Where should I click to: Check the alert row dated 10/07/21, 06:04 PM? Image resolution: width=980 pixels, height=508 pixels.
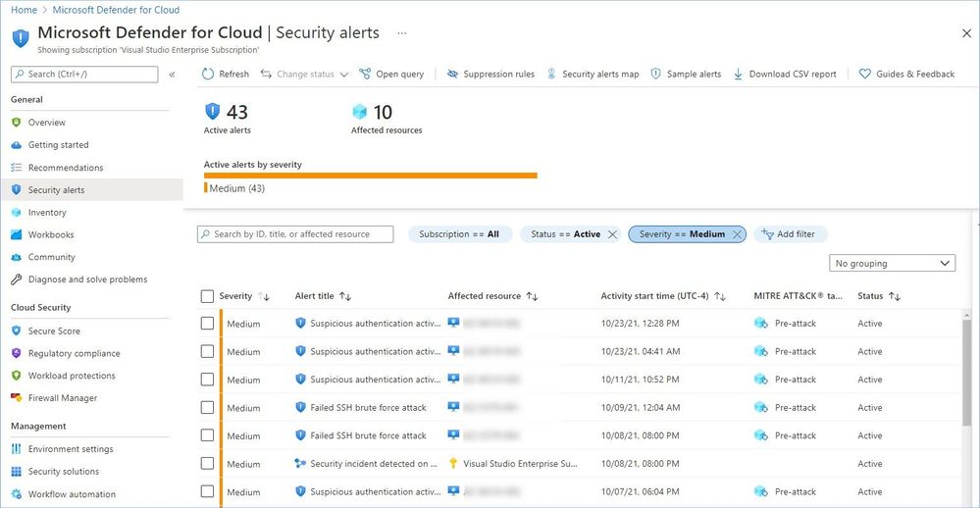pyautogui.click(x=208, y=491)
